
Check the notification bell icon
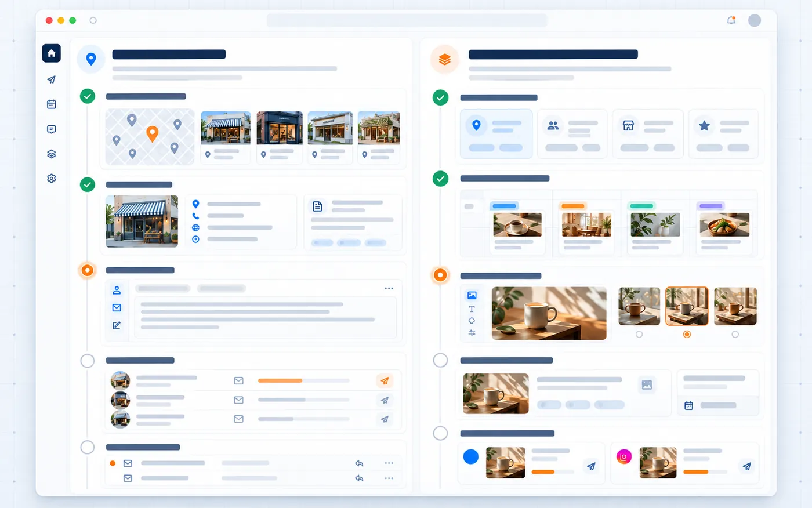click(x=731, y=20)
